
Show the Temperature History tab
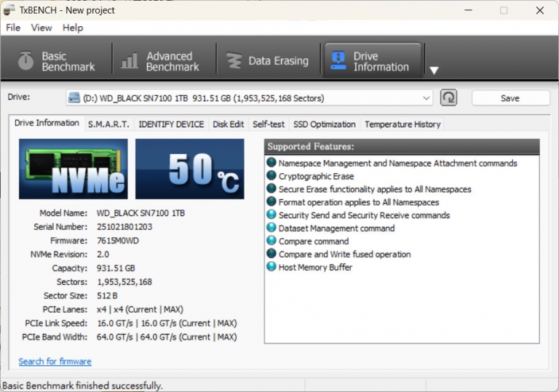[403, 124]
